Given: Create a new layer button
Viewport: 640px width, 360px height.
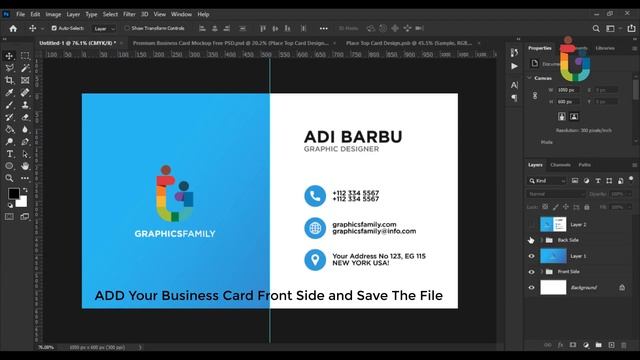Looking at the screenshot, I should [x=611, y=345].
